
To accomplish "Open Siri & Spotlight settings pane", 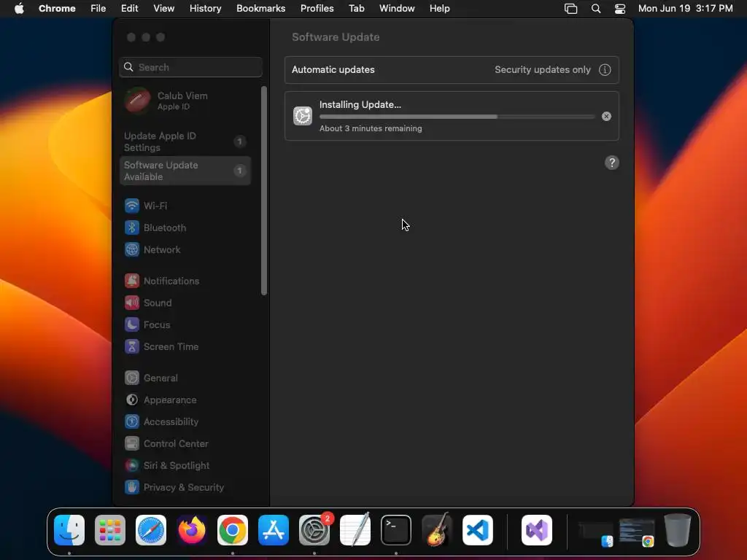I will coord(167,466).
